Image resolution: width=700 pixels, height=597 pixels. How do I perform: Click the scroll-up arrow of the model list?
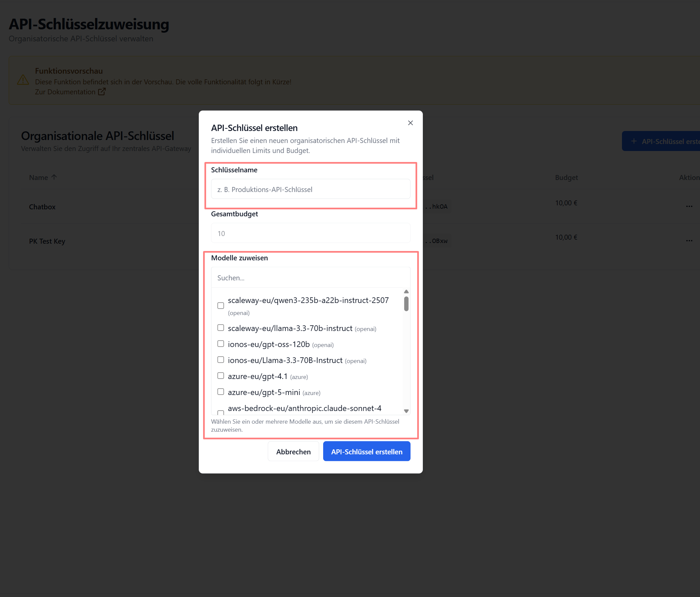tap(407, 291)
